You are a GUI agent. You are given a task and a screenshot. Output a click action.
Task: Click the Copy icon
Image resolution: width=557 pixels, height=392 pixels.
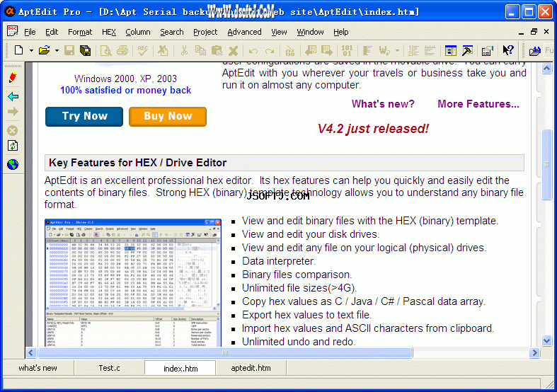[200, 50]
